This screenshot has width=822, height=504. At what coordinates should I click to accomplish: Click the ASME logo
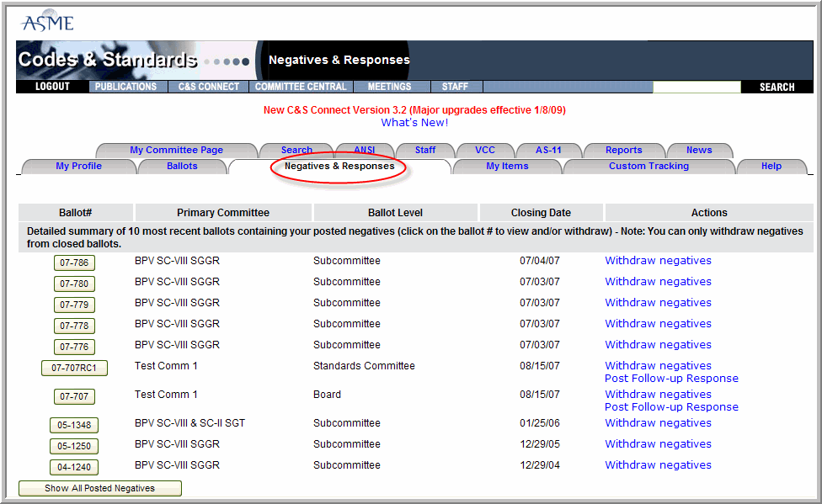[47, 22]
